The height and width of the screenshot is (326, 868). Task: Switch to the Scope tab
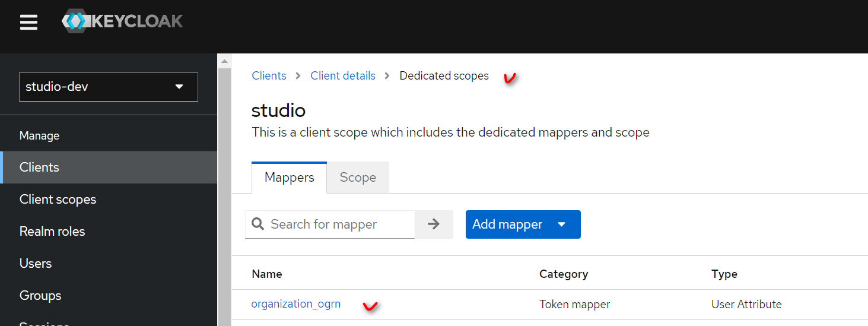tap(358, 178)
